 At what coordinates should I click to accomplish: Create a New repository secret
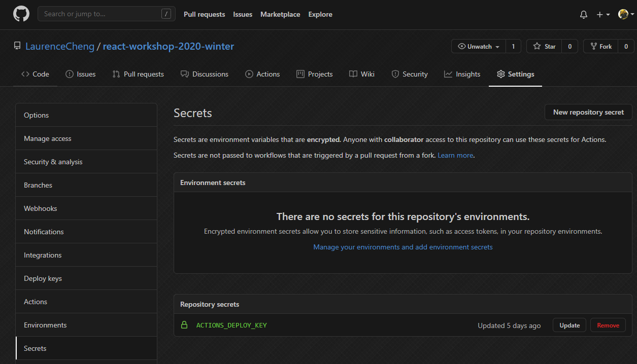588,112
